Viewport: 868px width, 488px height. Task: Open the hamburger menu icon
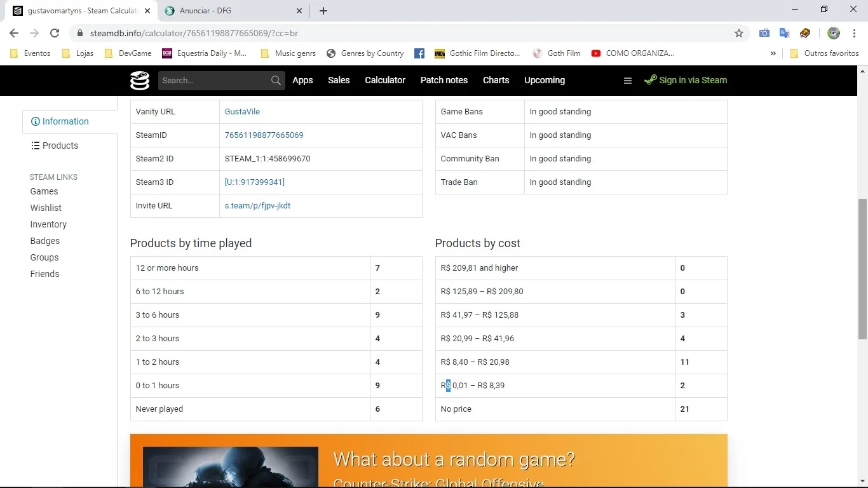coord(628,81)
